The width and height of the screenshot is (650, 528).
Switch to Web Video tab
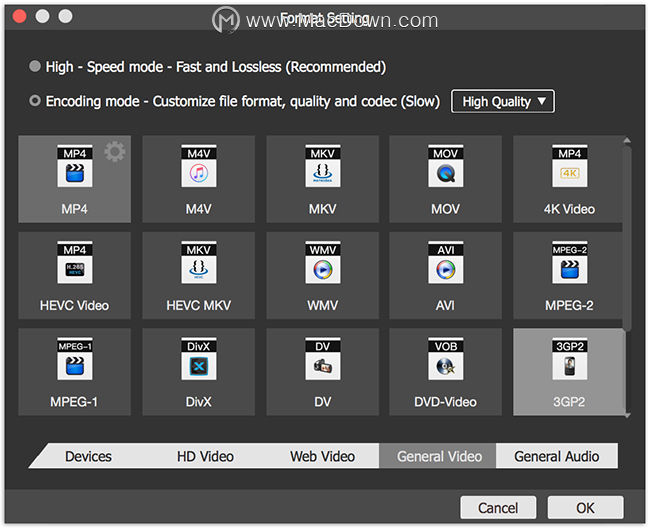(322, 456)
